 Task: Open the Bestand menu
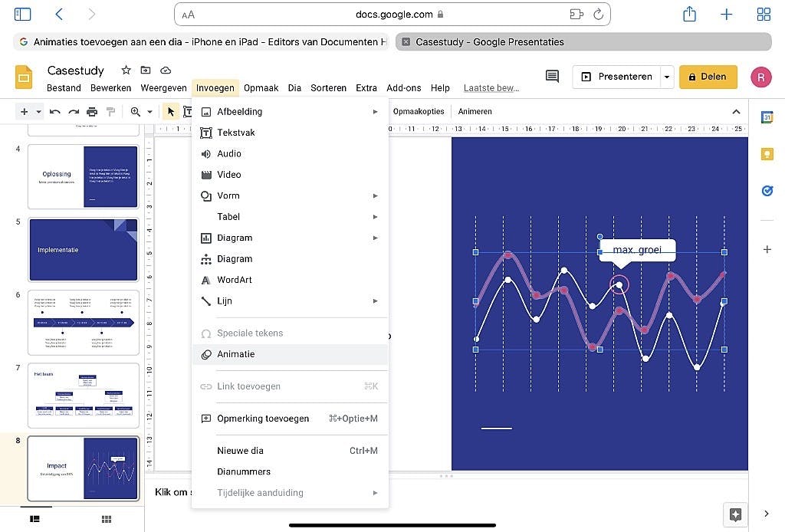click(64, 88)
